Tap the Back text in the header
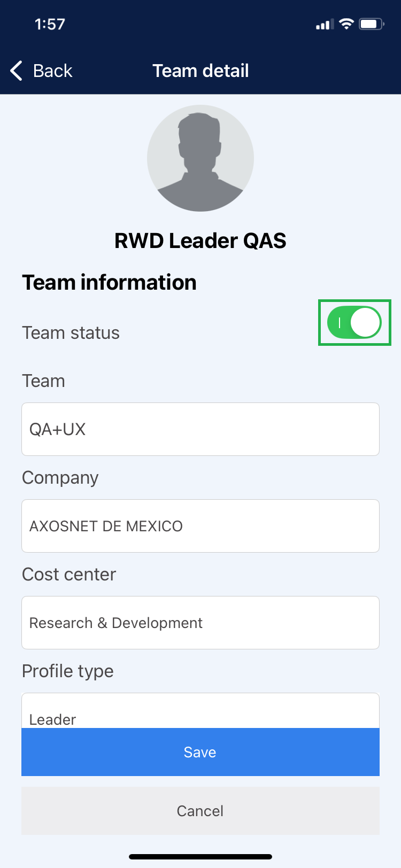Screen dimensions: 401x868 pyautogui.click(x=52, y=71)
